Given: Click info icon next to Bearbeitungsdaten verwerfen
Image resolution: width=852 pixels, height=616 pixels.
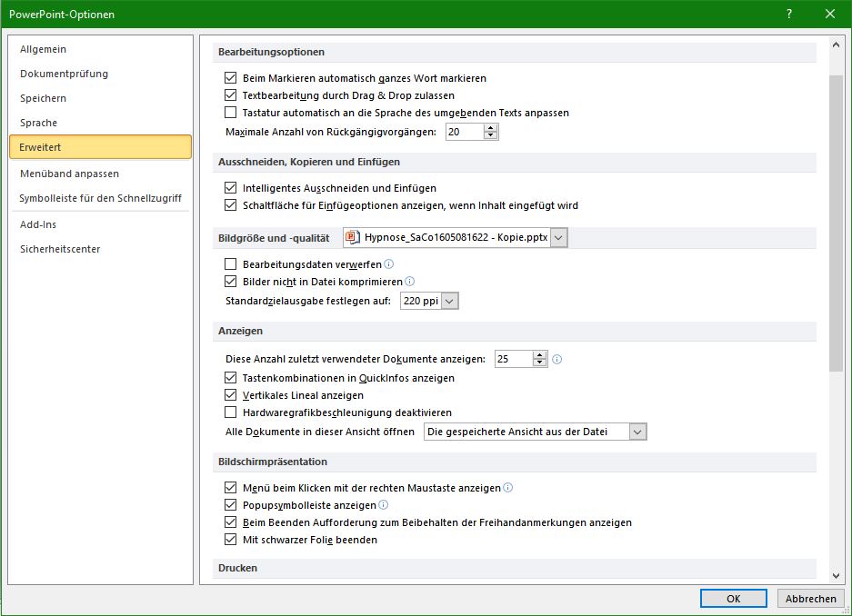Looking at the screenshot, I should point(389,264).
